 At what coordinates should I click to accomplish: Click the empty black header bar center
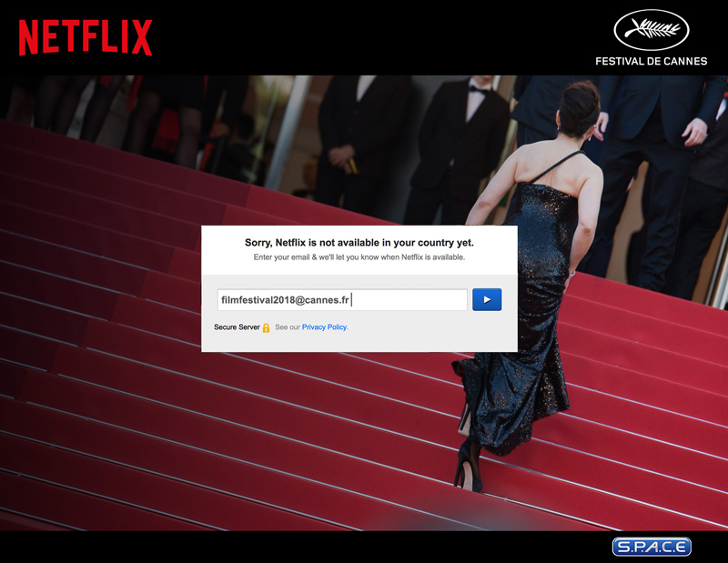[364, 36]
